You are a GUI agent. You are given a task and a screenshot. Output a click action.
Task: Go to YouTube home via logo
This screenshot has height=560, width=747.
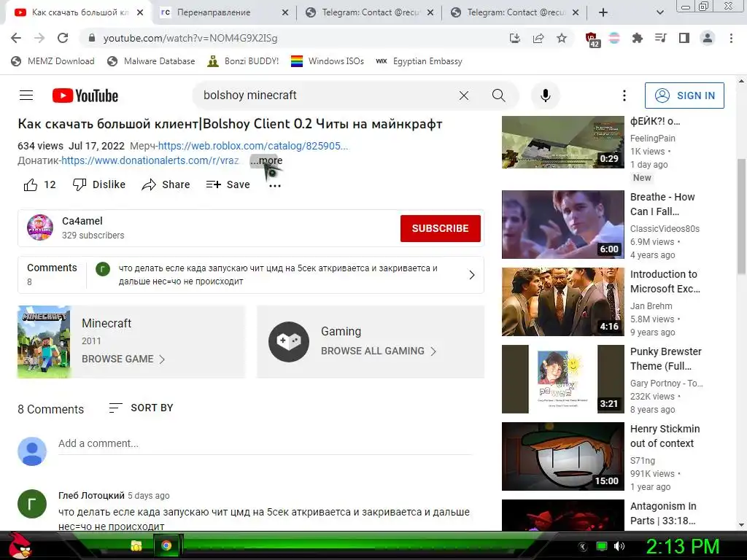point(85,96)
